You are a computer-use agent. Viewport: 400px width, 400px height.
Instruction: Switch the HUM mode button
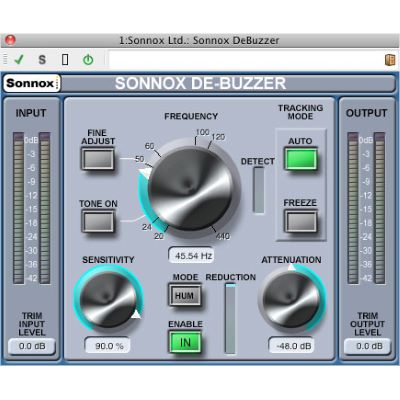pos(185,295)
